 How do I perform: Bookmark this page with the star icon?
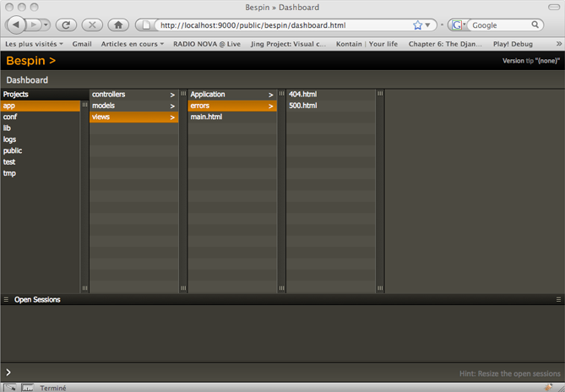point(417,25)
